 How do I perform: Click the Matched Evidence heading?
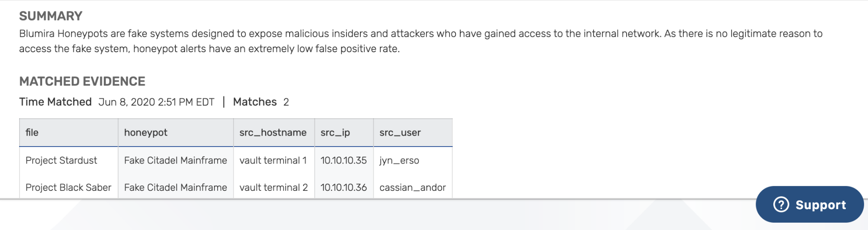click(x=82, y=81)
